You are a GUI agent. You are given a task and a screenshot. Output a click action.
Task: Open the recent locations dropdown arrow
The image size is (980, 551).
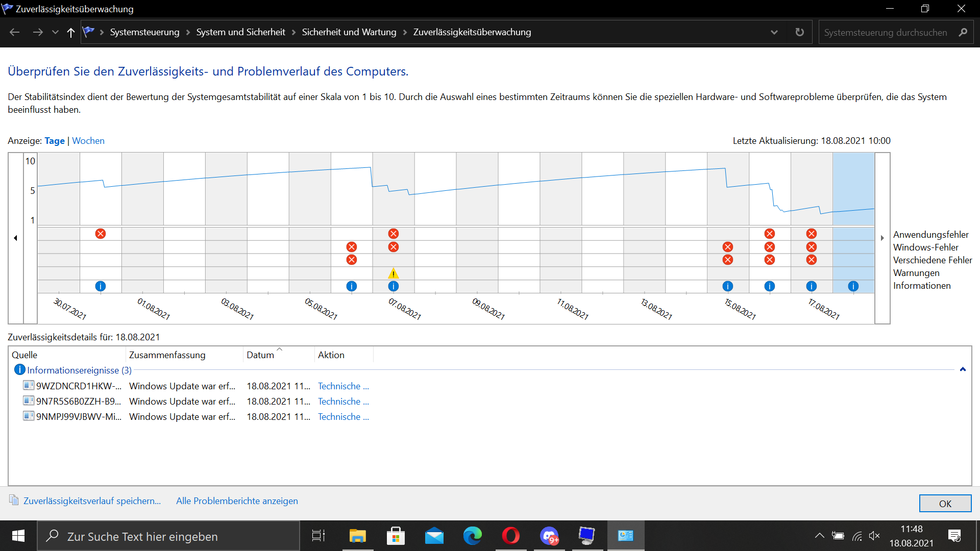(55, 32)
